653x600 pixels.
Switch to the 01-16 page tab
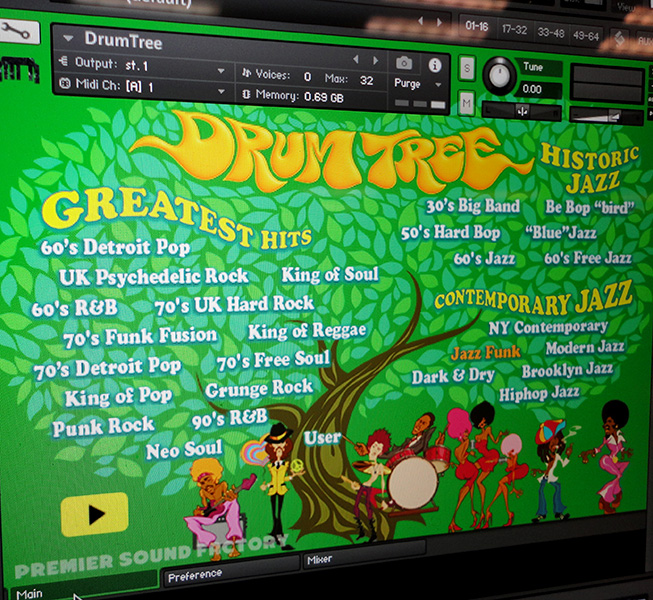click(x=477, y=26)
